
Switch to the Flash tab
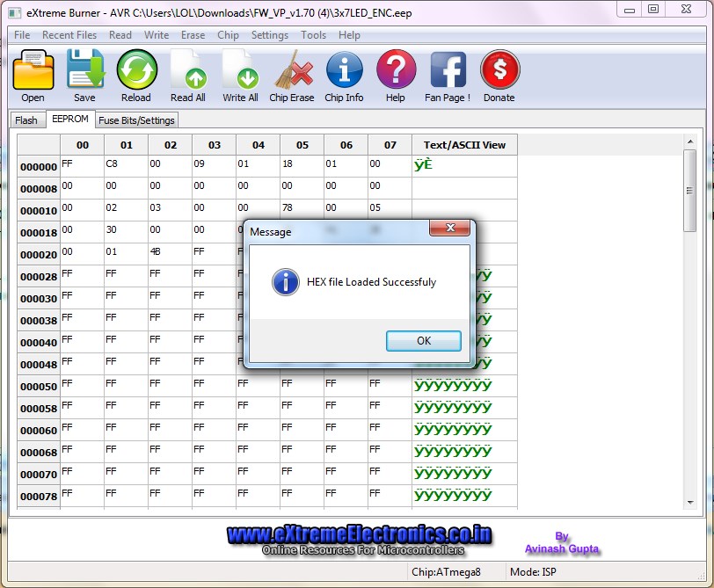(26, 120)
